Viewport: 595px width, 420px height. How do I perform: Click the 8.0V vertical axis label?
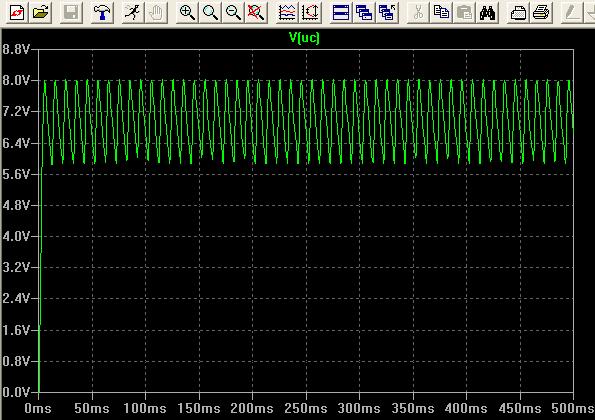pyautogui.click(x=16, y=80)
